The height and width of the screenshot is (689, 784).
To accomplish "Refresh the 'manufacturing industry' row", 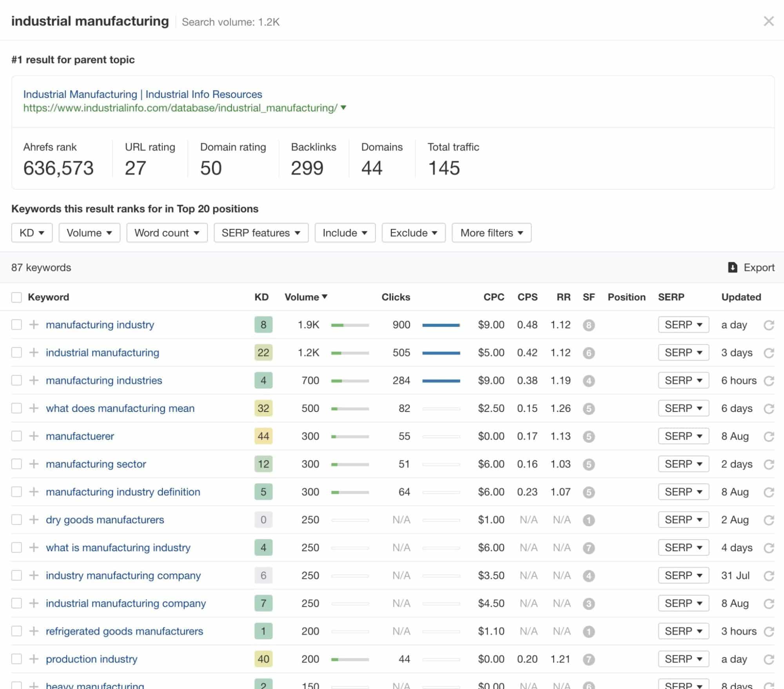I will [x=769, y=325].
